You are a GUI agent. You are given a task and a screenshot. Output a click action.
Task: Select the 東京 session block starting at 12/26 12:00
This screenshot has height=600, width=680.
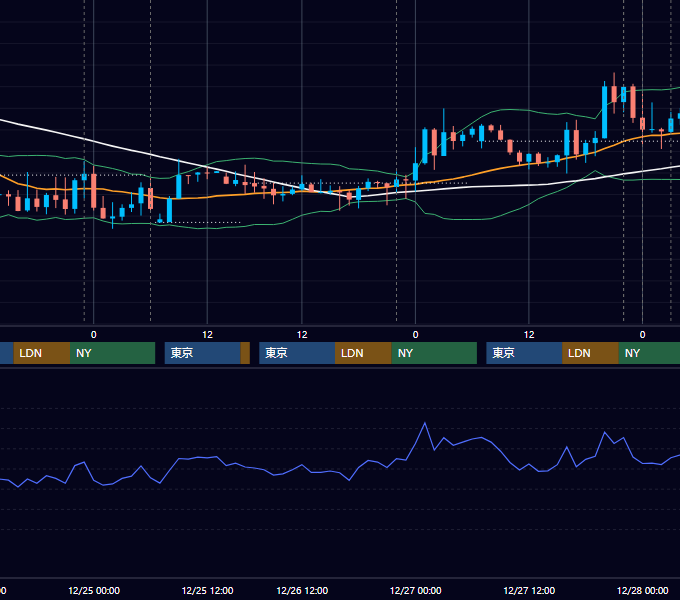(x=297, y=353)
